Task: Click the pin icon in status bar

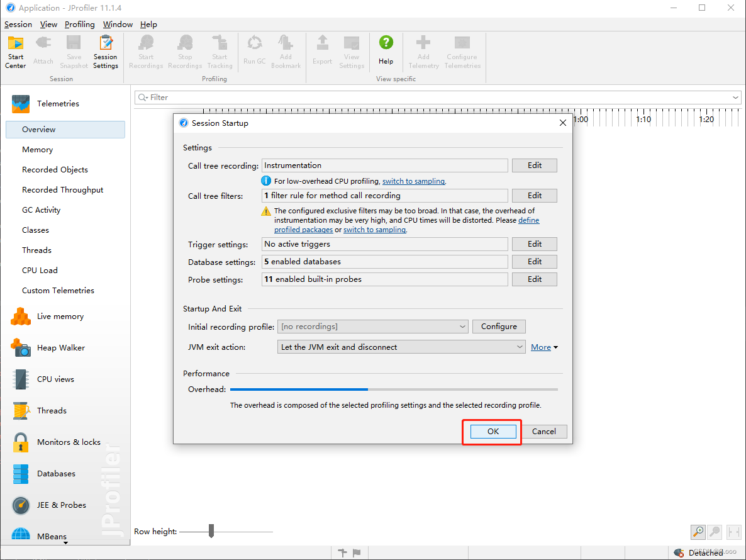Action: click(x=343, y=553)
